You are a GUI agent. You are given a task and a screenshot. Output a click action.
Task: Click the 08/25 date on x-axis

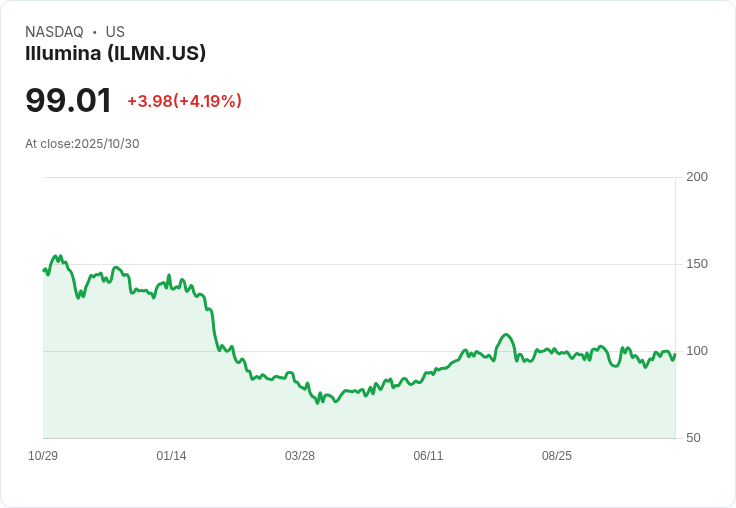point(557,455)
